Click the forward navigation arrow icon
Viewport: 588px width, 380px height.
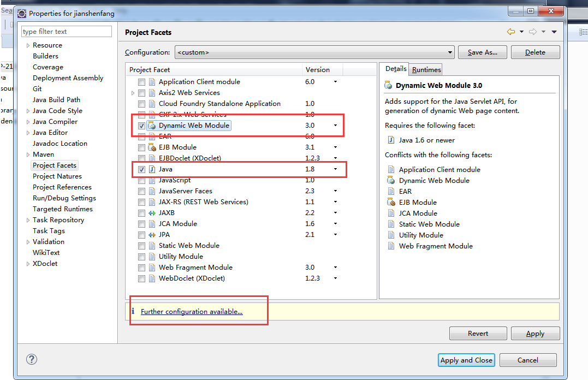533,32
